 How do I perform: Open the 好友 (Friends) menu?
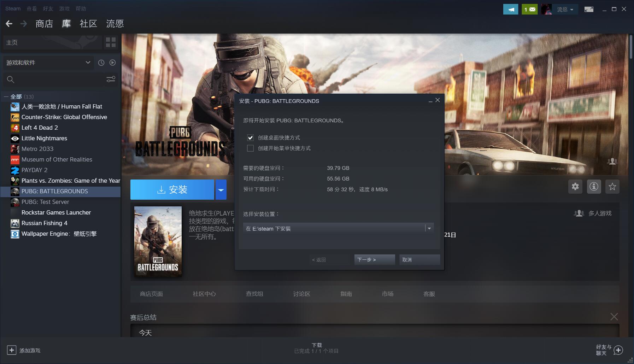(x=48, y=8)
